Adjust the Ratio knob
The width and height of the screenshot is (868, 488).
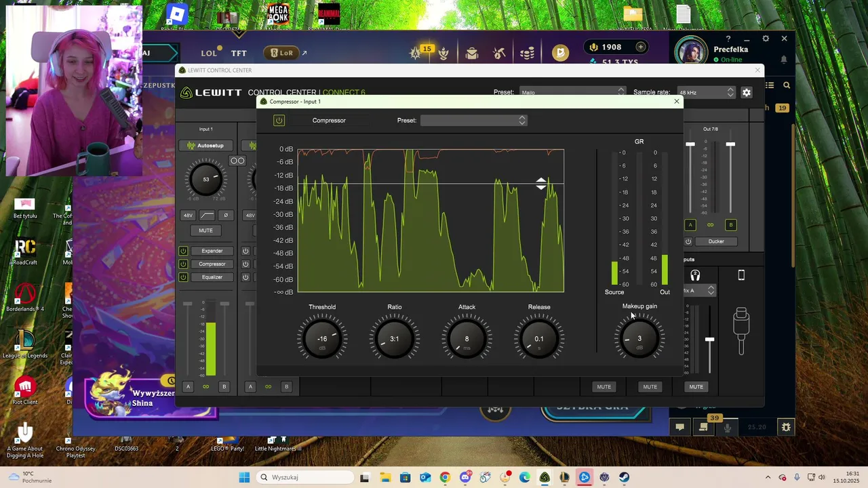[x=394, y=338]
